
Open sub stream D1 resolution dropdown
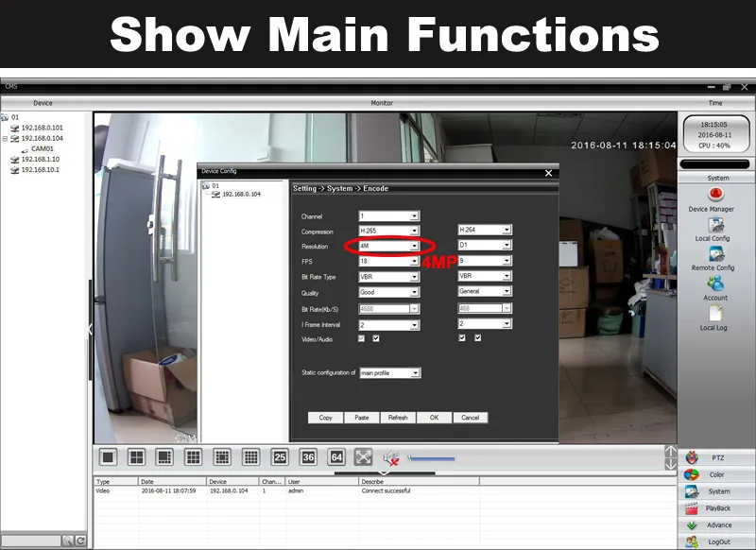pyautogui.click(x=485, y=245)
